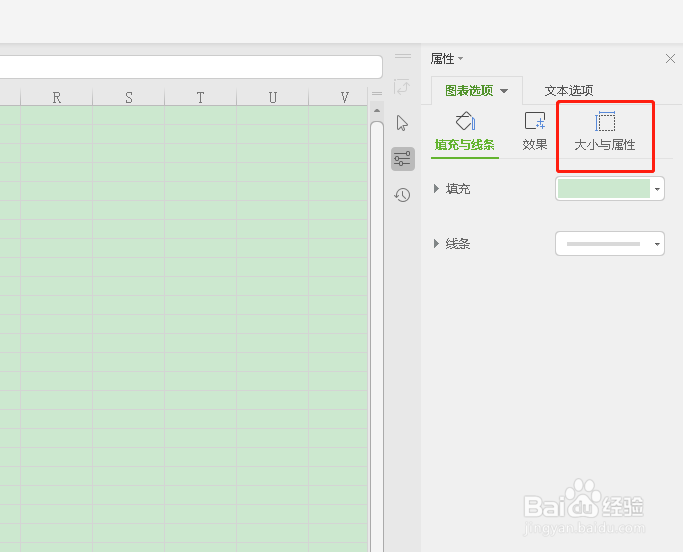Open the 图表选项 dropdown arrow
This screenshot has width=683, height=552.
click(x=504, y=91)
